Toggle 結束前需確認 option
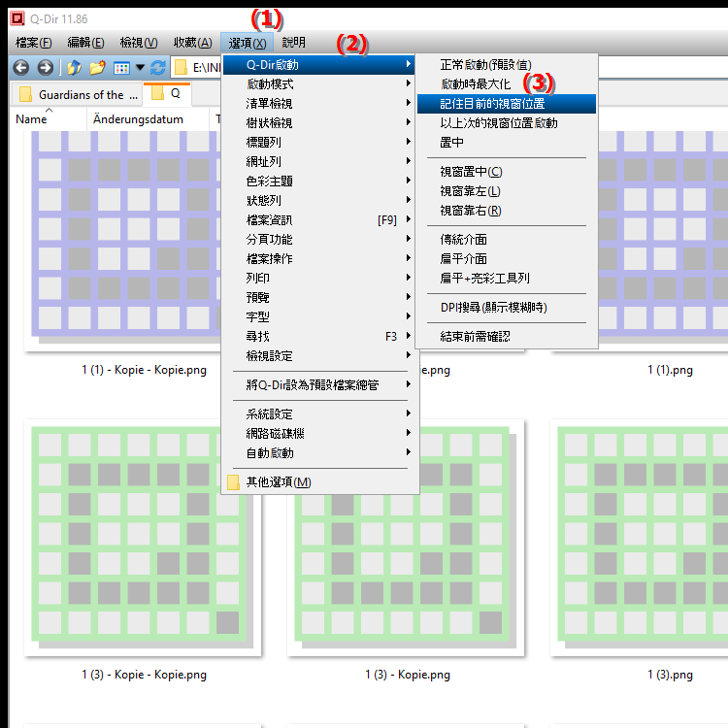728x728 pixels. [x=506, y=337]
